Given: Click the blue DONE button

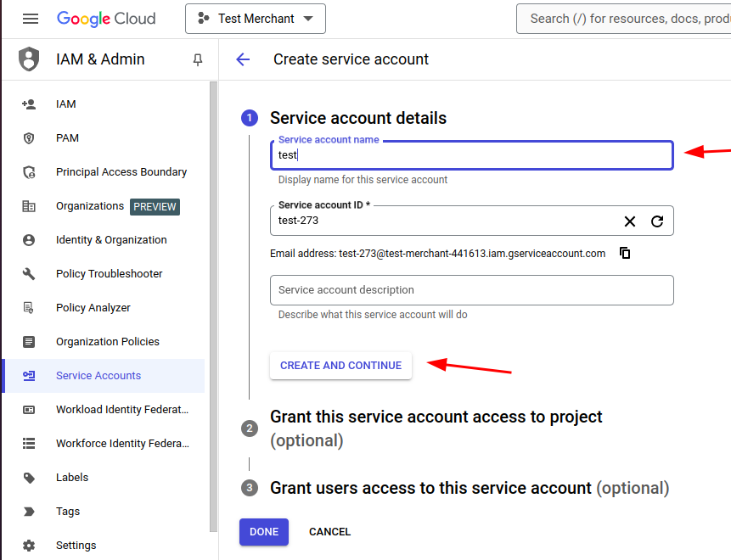Looking at the screenshot, I should tap(264, 532).
